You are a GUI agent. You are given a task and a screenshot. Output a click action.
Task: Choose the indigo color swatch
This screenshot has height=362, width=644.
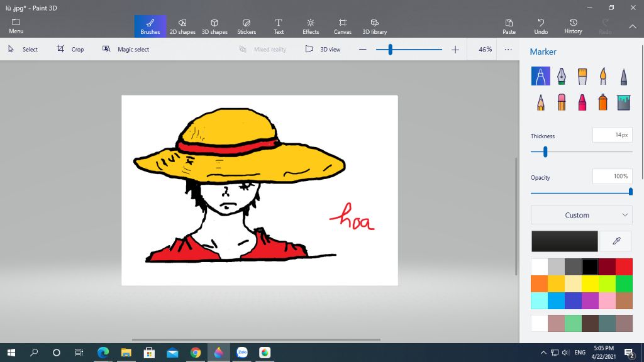pos(574,301)
